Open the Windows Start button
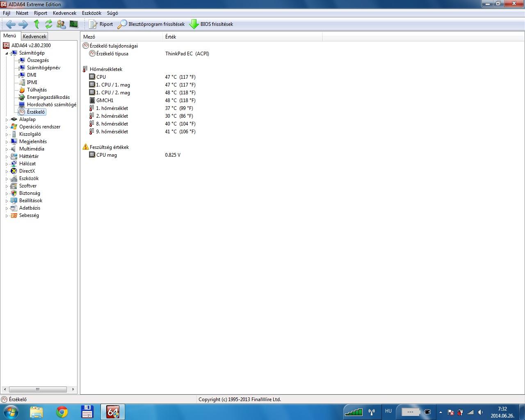 click(x=11, y=412)
